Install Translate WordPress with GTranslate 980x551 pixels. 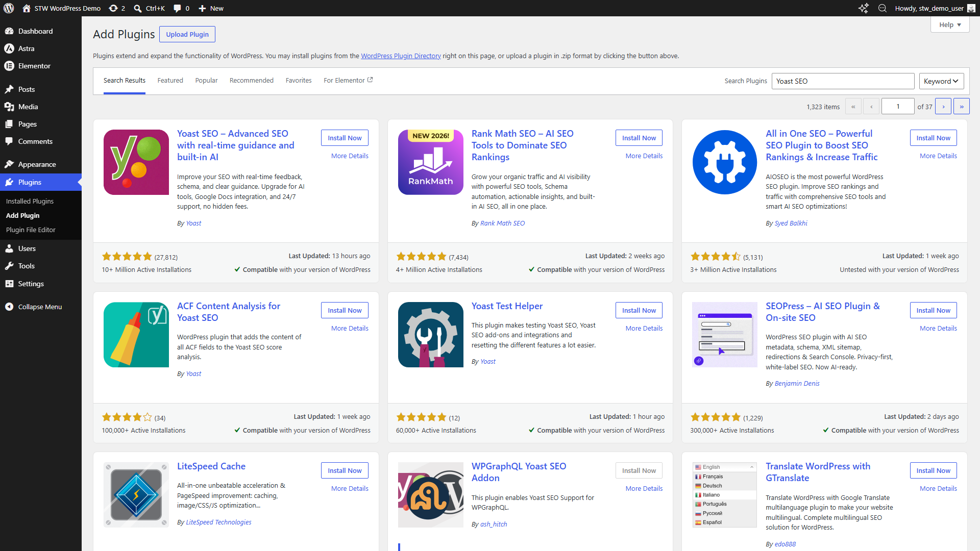(933, 470)
